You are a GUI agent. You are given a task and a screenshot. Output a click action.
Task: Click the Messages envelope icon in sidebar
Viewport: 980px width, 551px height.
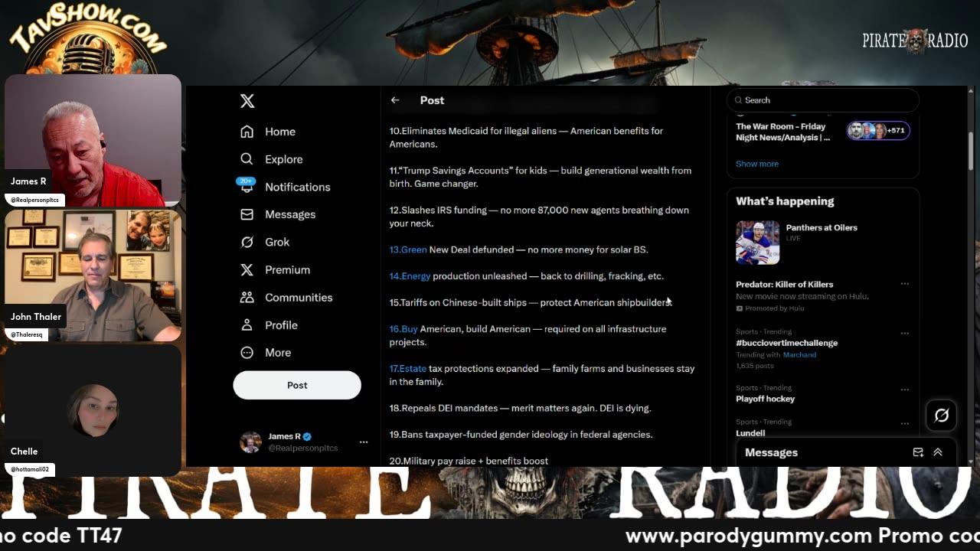tap(247, 214)
